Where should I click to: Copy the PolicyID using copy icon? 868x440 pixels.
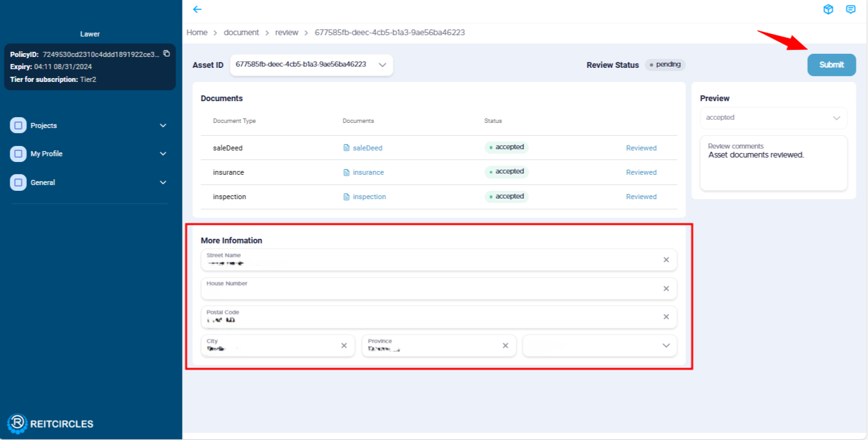tap(167, 54)
